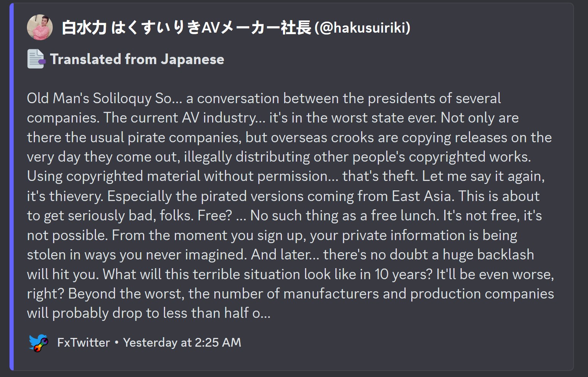Screen dimensions: 588x377
Task: Click the purple embed accent bar
Action: click(11, 187)
